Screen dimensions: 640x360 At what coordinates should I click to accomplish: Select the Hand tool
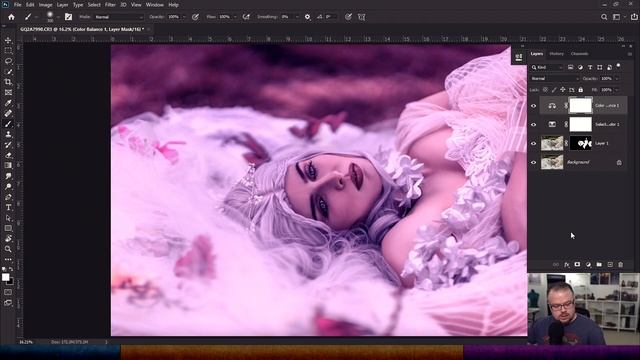(8, 238)
